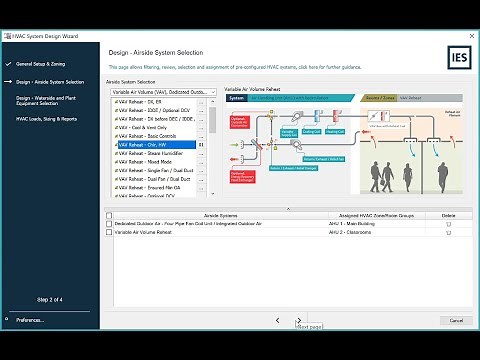Go to HVAC Loads, Sizing & Reports step
Viewport: 480px width, 360px height.
(x=46, y=119)
